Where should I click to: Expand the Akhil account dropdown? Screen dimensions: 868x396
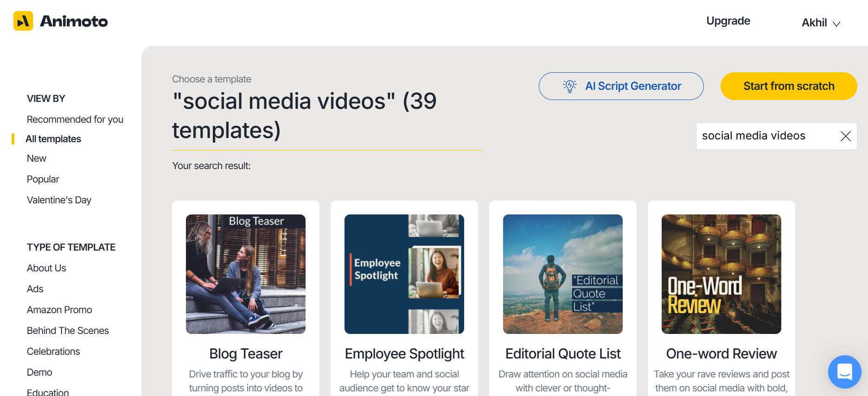(821, 23)
